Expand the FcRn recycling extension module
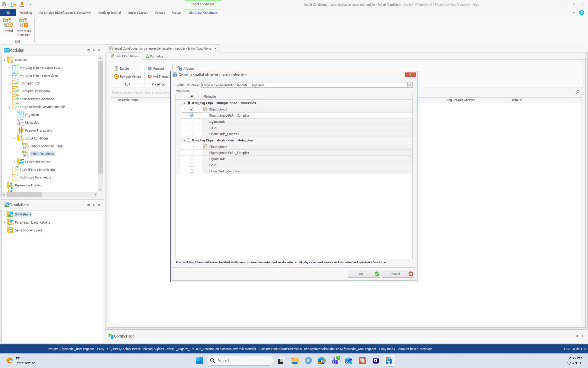The width and height of the screenshot is (588, 368). (x=9, y=99)
